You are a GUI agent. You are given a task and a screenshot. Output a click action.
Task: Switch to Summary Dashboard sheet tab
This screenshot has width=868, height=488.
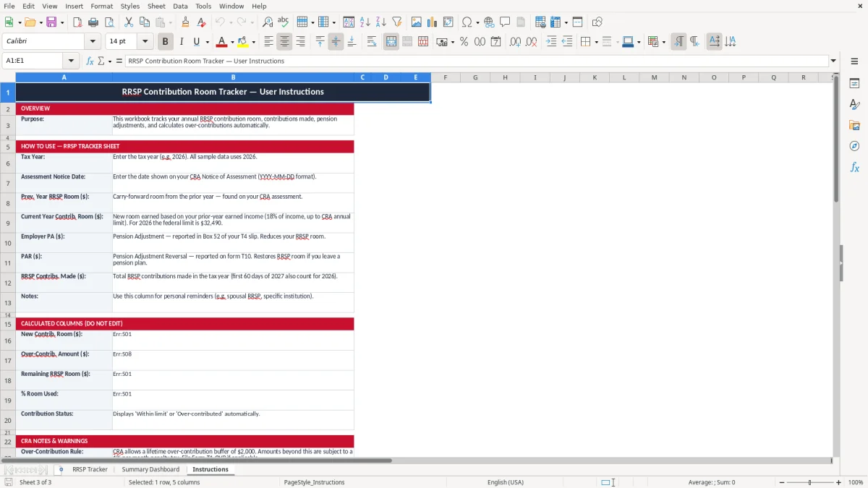[150, 469]
